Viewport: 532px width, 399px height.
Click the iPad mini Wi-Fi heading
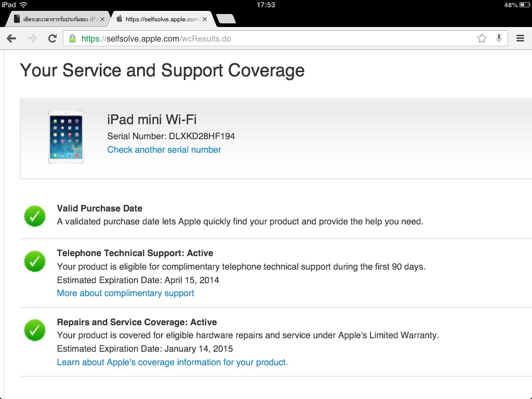152,119
